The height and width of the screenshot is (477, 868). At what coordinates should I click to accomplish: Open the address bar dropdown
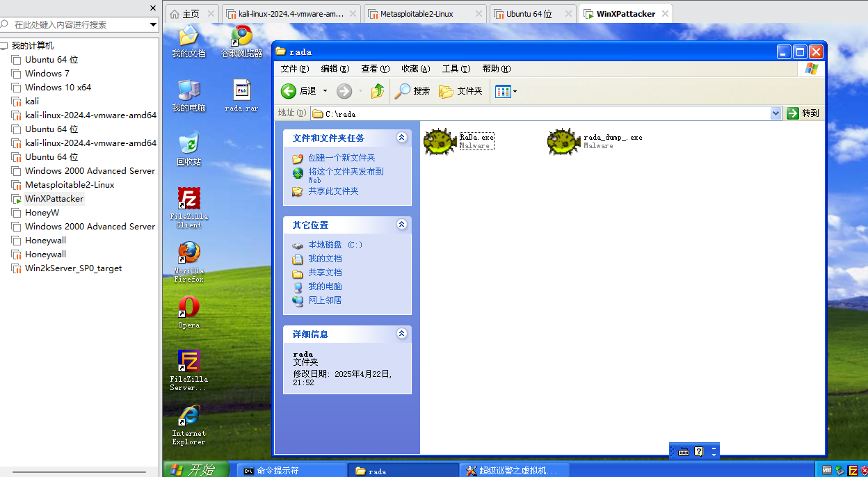point(776,113)
